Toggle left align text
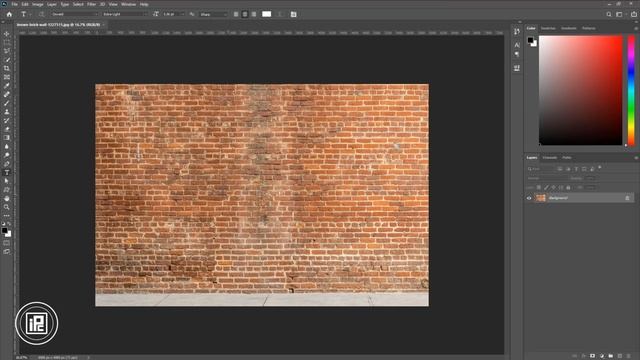Viewport: 640px width, 360px height. 236,14
